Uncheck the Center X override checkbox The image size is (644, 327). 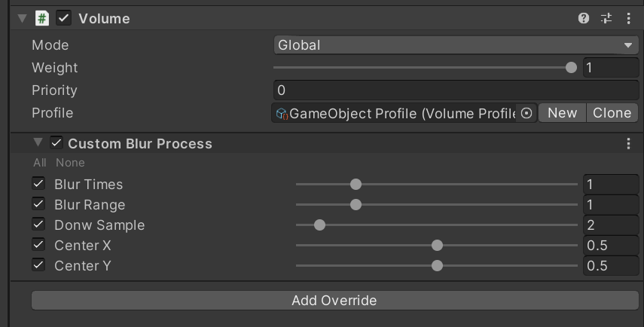(x=38, y=245)
